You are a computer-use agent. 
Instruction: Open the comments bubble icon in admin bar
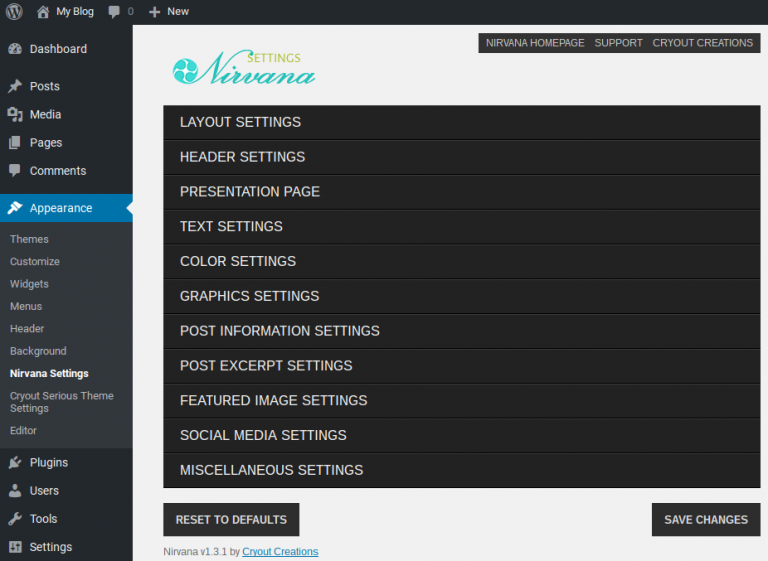pyautogui.click(x=114, y=12)
